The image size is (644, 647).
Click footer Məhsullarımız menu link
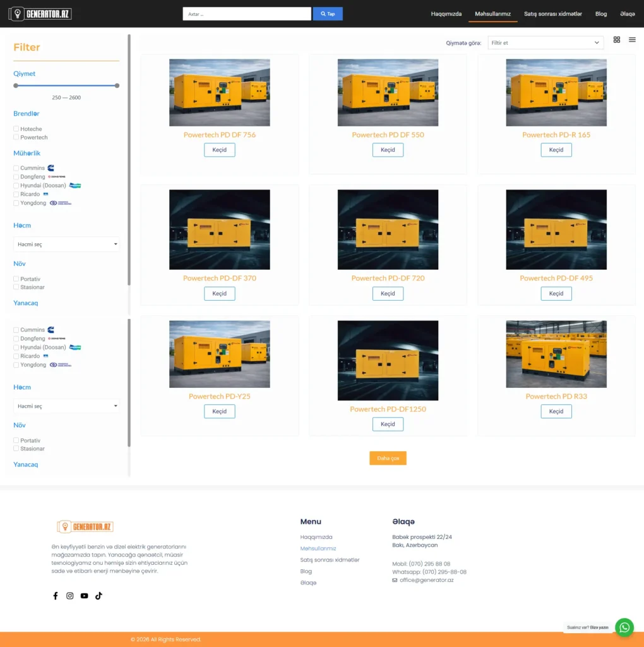click(x=318, y=548)
